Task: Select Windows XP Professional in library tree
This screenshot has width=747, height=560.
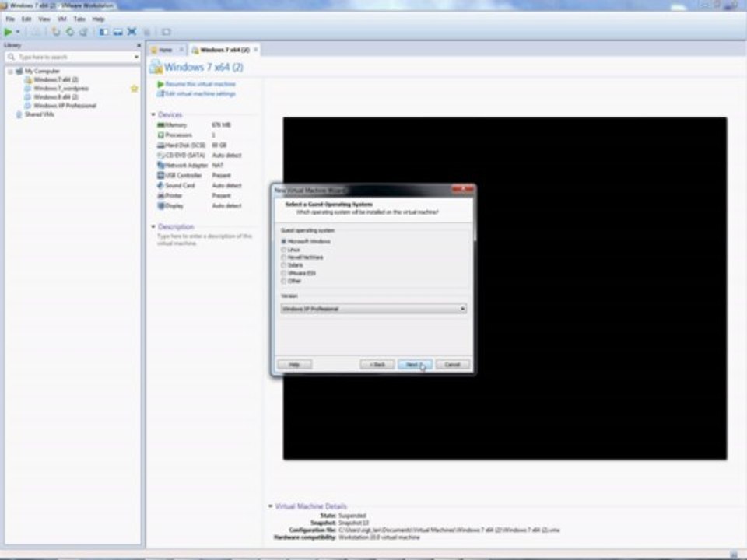Action: pyautogui.click(x=65, y=105)
